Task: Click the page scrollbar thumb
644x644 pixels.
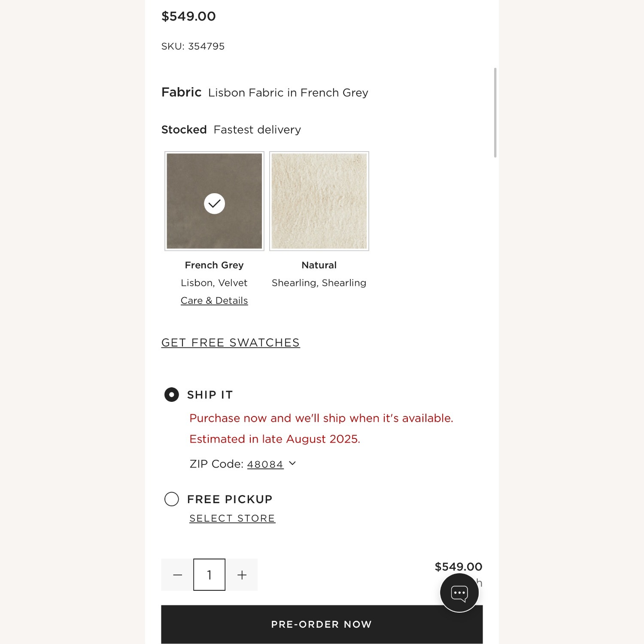Action: tap(495, 112)
